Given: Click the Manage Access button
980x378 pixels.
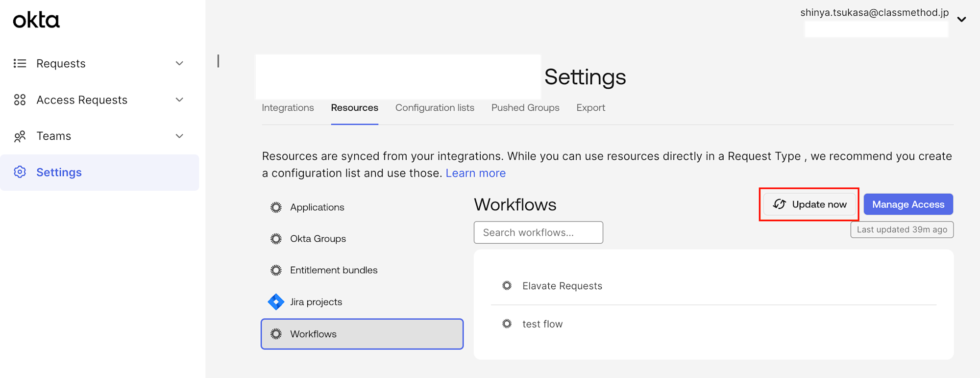Looking at the screenshot, I should pos(908,204).
